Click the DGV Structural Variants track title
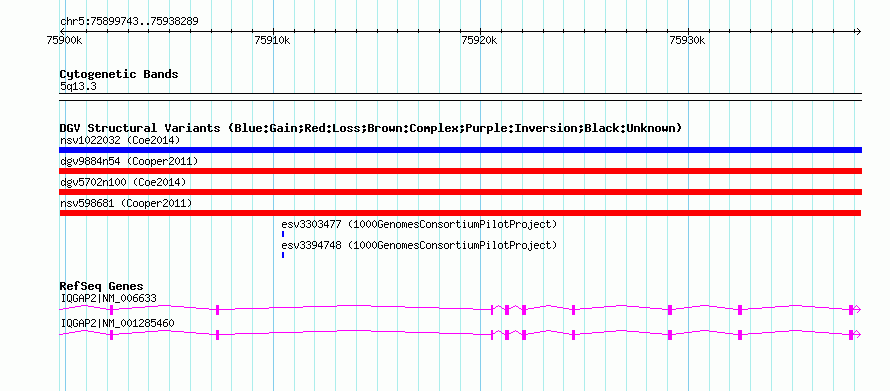Image resolution: width=890 pixels, height=391 pixels. point(370,128)
